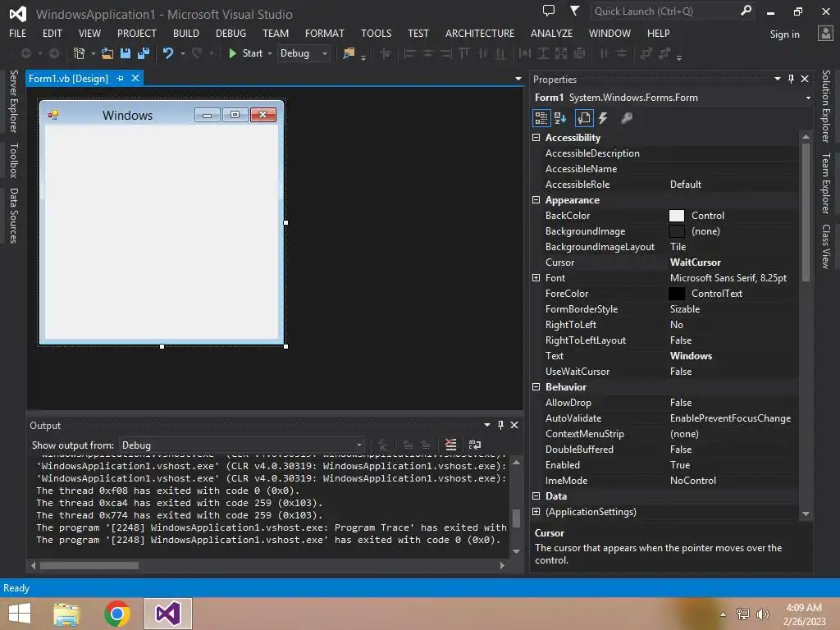Open the feedback speech bubble icon

[x=549, y=11]
